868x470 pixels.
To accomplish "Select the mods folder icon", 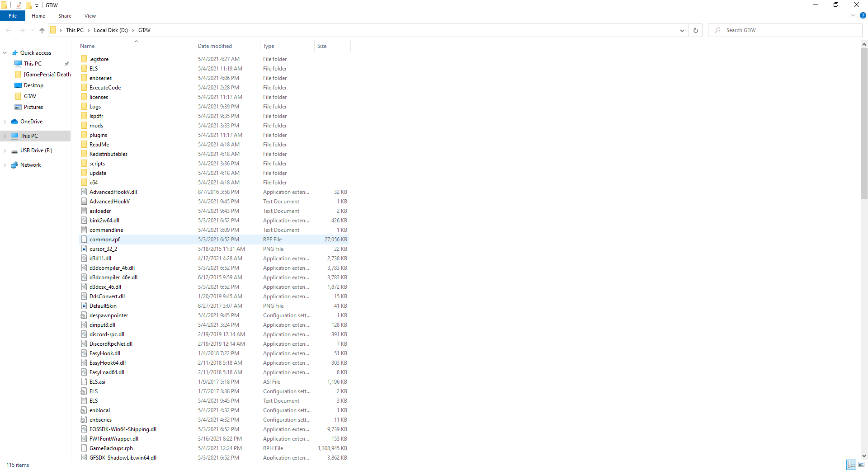I will pos(84,126).
